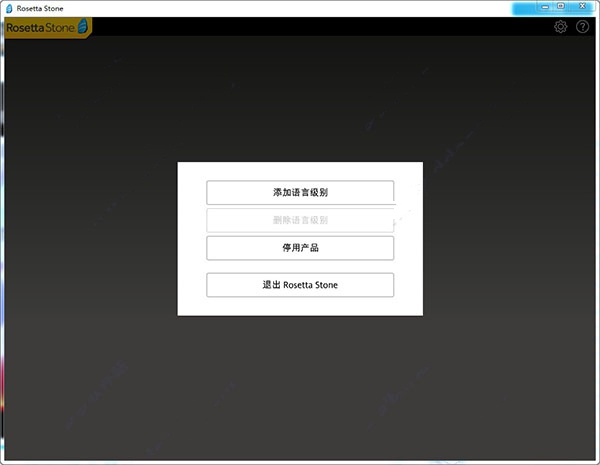The image size is (600, 465).
Task: Click the 'Stone' word in the logo
Action: pos(60,28)
